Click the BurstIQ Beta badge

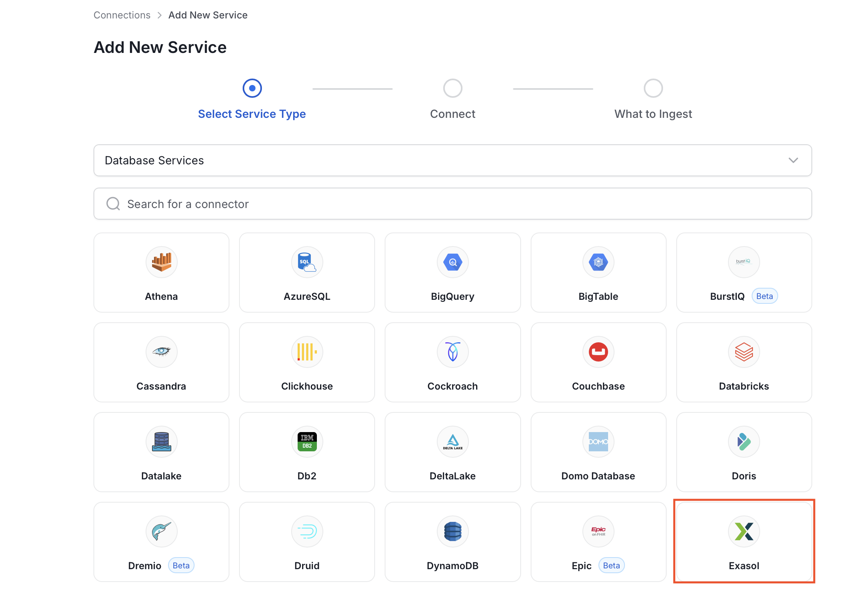[x=765, y=296]
